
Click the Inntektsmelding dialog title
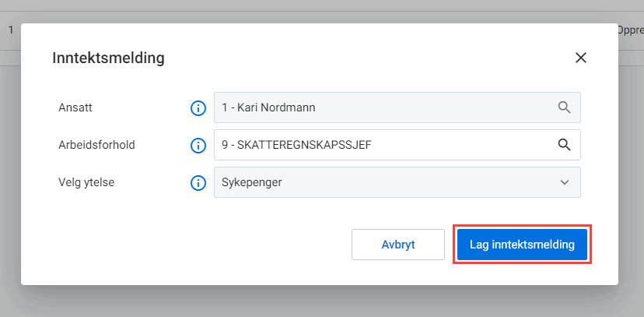[108, 58]
